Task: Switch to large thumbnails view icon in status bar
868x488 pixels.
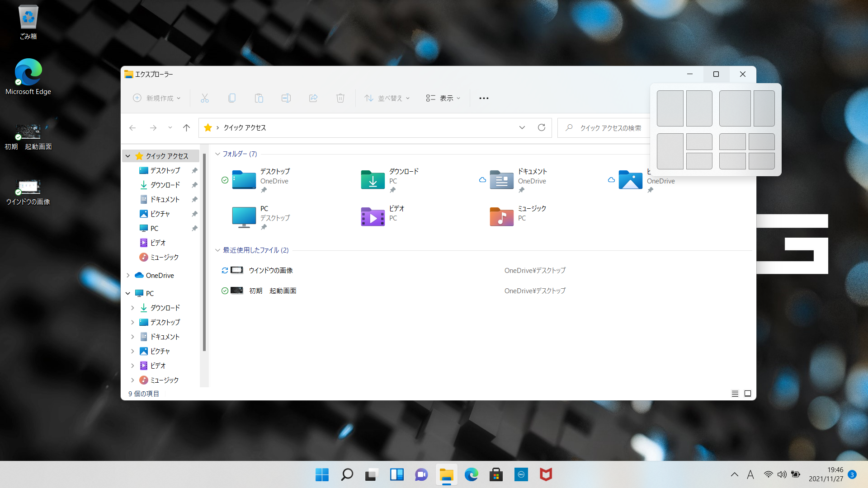Action: (x=748, y=394)
